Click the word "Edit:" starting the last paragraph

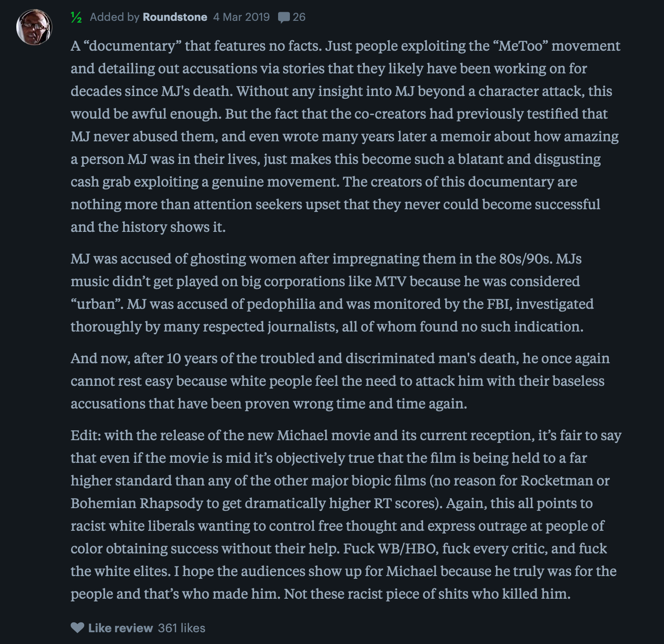tap(86, 435)
